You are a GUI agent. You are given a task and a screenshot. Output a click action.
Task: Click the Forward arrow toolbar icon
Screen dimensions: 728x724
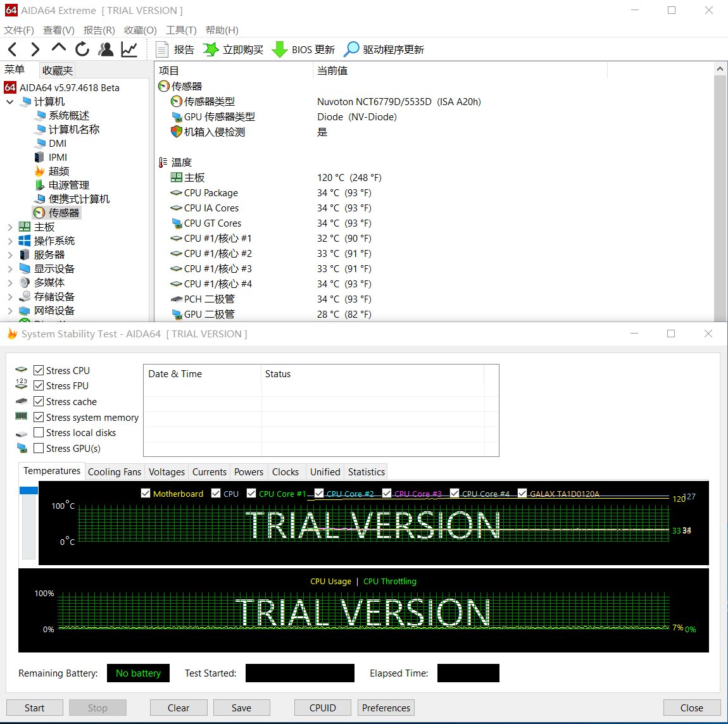coord(35,49)
